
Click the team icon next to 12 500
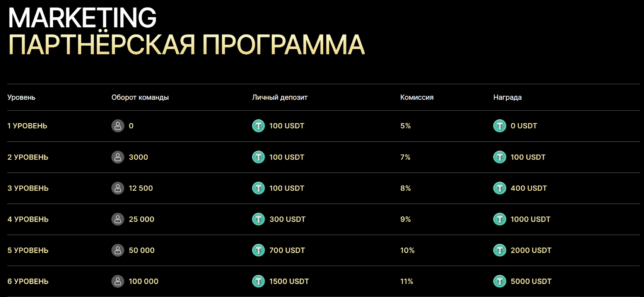(x=118, y=188)
